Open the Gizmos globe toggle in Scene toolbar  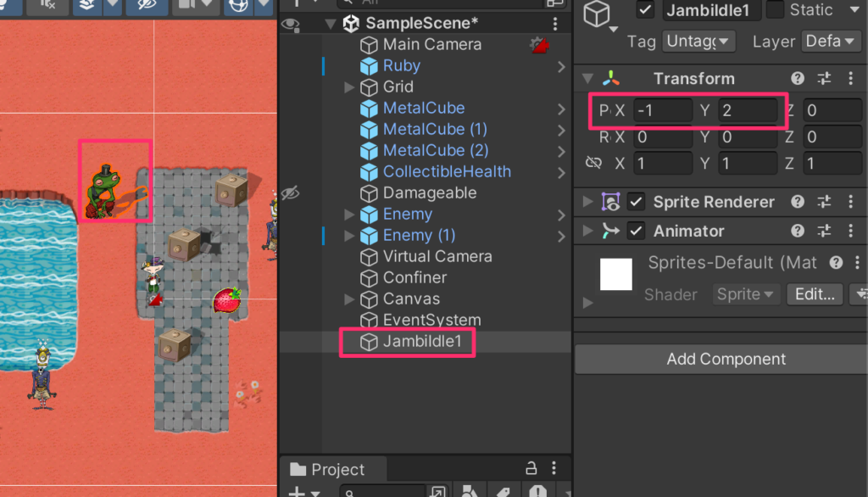point(238,6)
